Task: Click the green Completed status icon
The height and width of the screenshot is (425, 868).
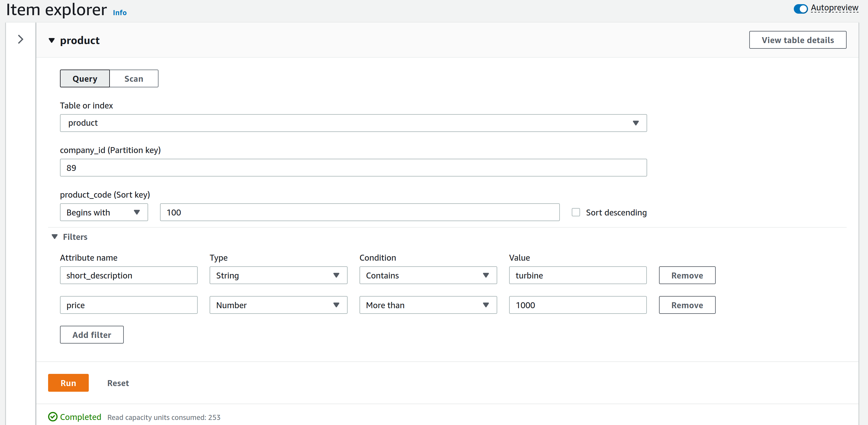Action: pos(53,417)
